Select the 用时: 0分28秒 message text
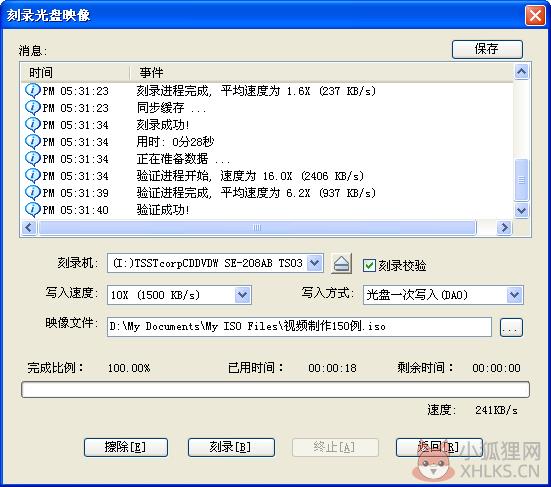The height and width of the screenshot is (487, 551). [175, 142]
